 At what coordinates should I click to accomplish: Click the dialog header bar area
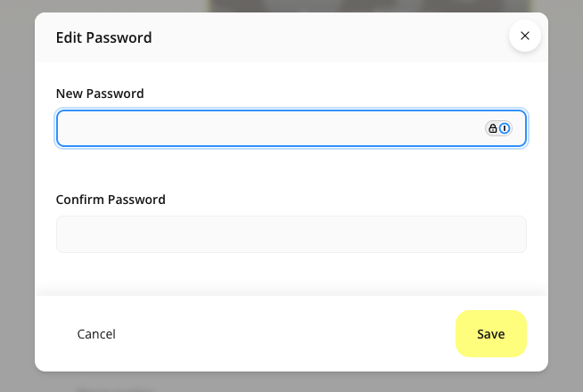click(312, 37)
